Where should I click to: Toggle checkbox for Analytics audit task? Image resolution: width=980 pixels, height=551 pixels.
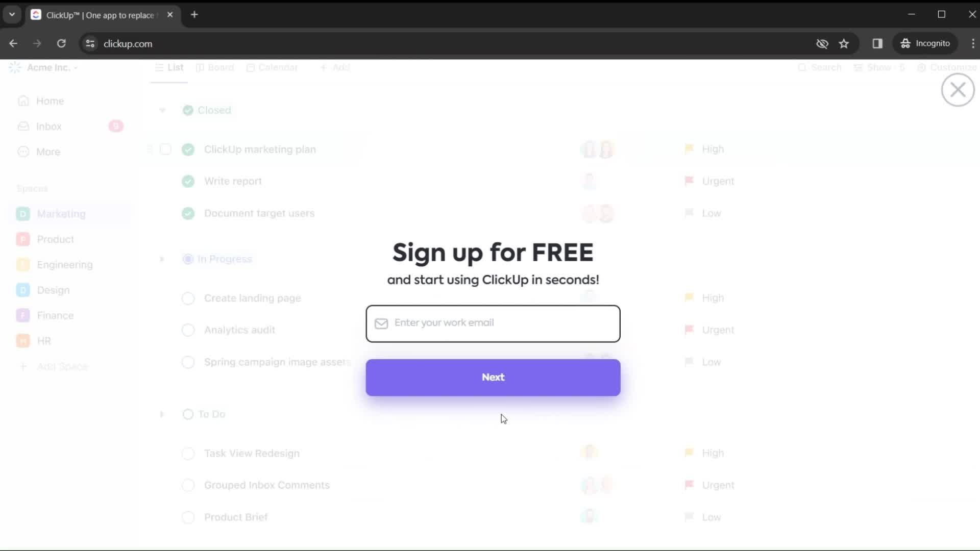pos(188,330)
